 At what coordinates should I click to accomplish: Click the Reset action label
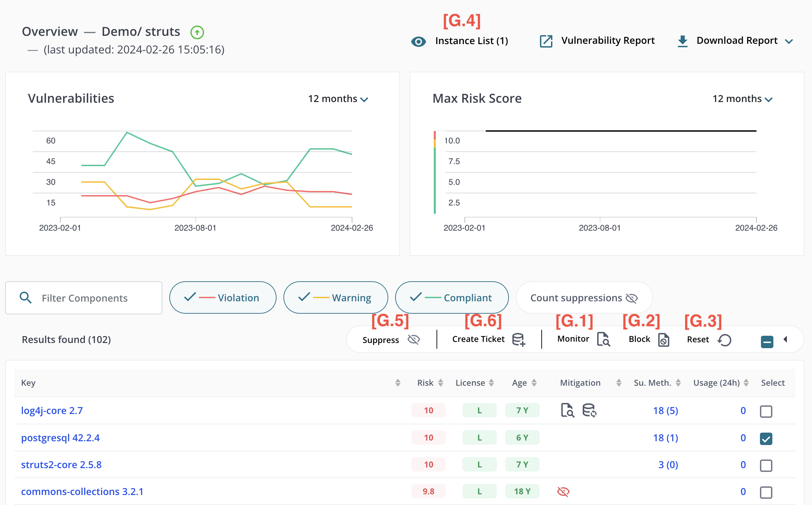pyautogui.click(x=698, y=340)
